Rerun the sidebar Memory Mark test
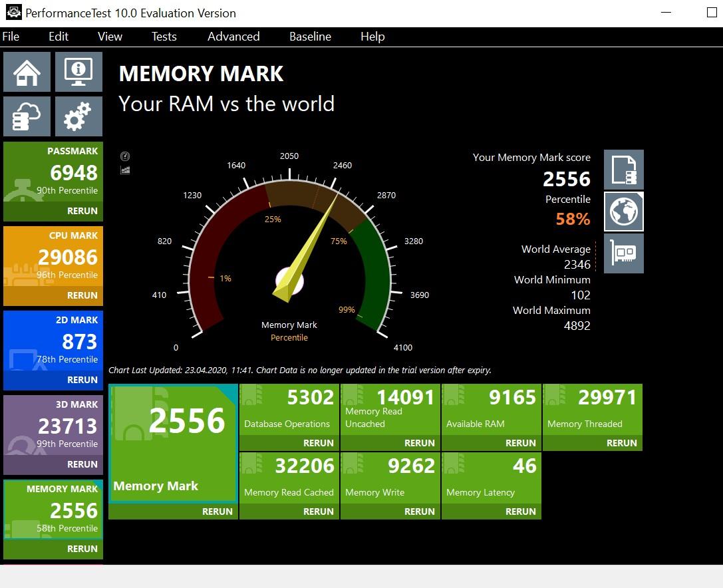Image resolution: width=723 pixels, height=588 pixels. point(82,548)
